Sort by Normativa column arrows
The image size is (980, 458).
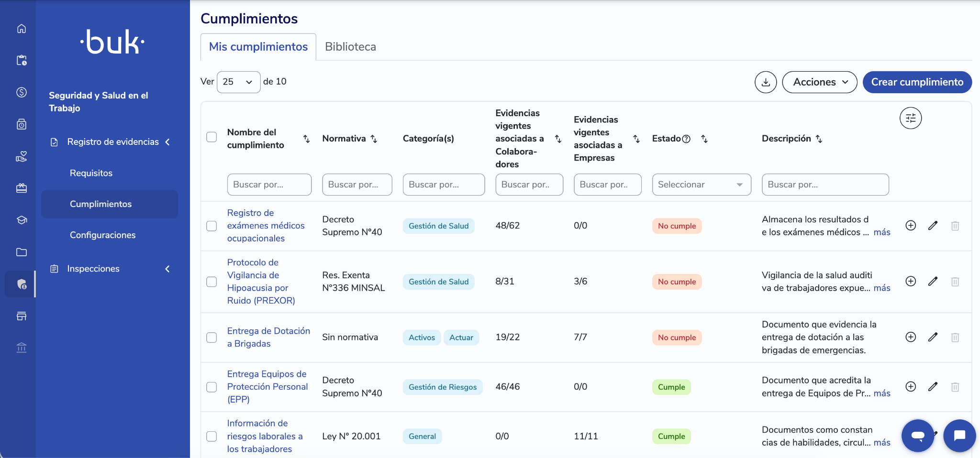(374, 139)
